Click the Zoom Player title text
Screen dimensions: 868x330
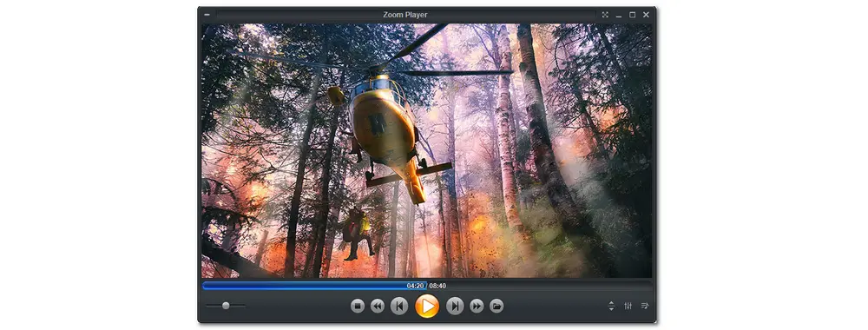[x=405, y=15]
